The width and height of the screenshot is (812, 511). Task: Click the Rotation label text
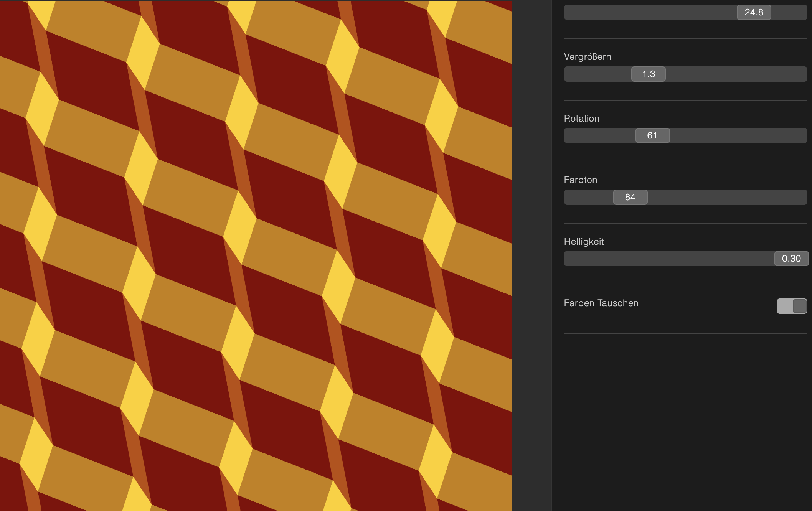581,119
